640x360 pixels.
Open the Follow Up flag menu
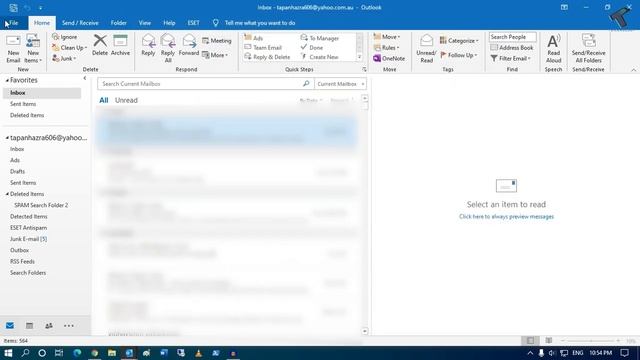pyautogui.click(x=459, y=55)
